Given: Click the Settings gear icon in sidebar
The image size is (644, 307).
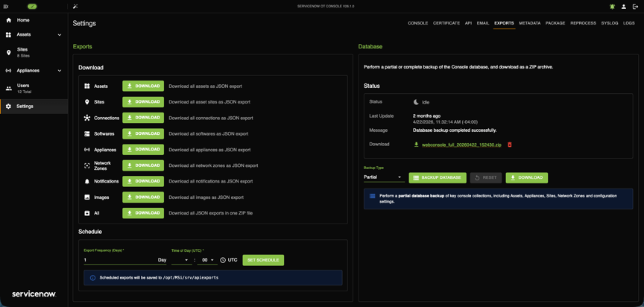Looking at the screenshot, I should [x=9, y=107].
